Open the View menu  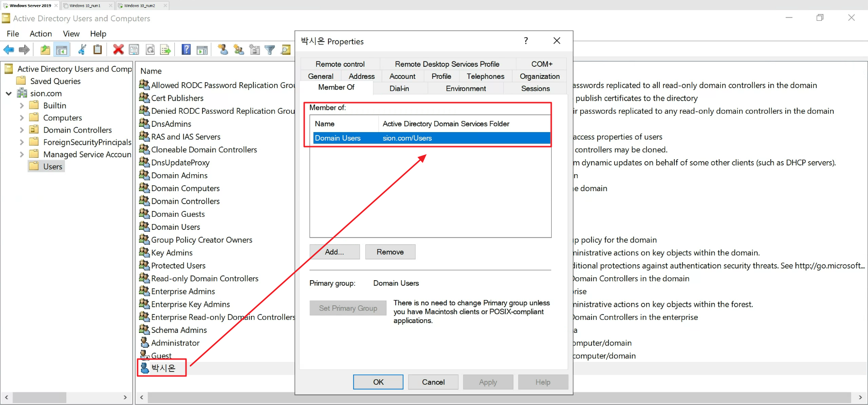[x=71, y=33]
